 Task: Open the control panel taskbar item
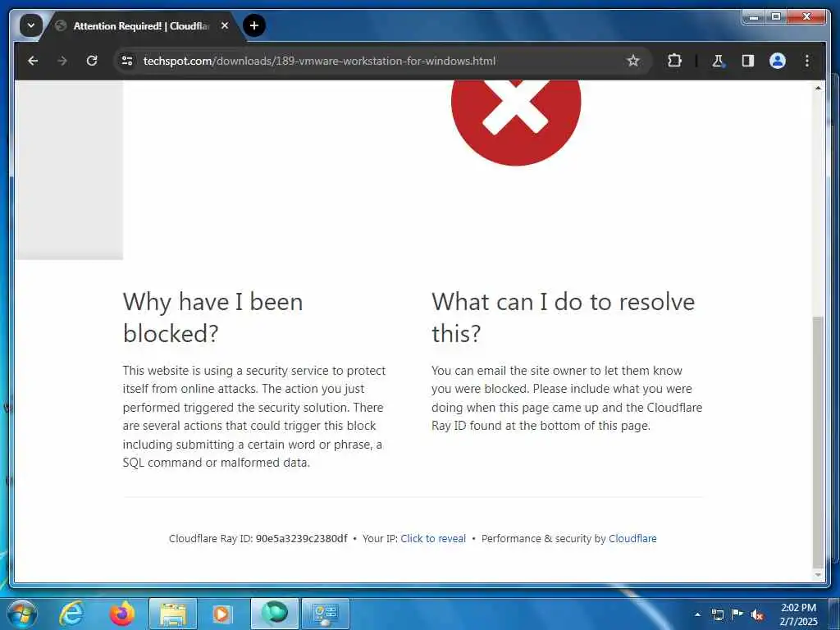click(x=325, y=614)
